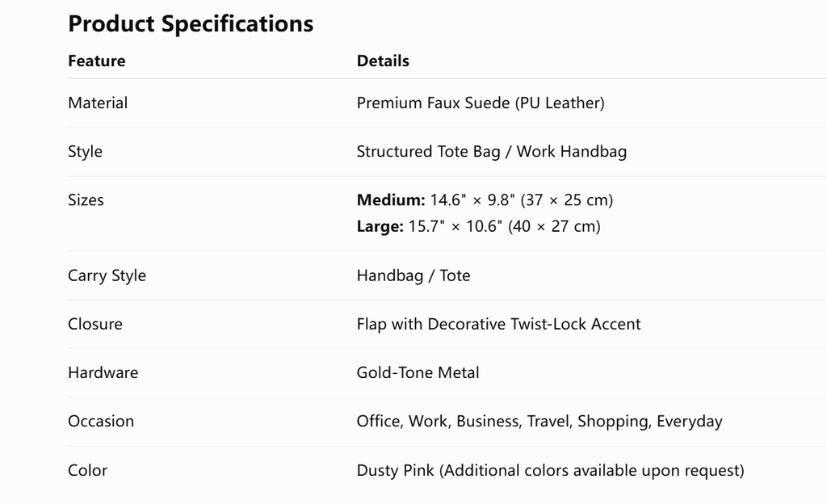Click the Handbag / Tote detail text
The width and height of the screenshot is (827, 504).
point(413,275)
